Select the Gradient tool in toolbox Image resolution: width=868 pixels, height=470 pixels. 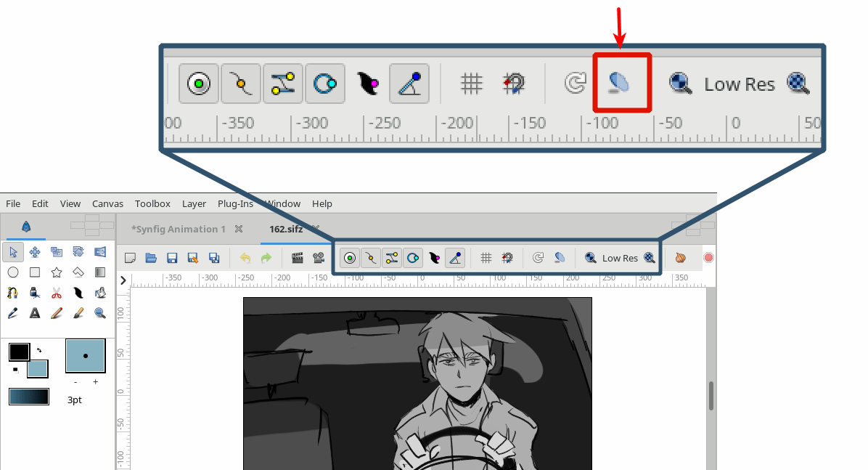click(100, 272)
